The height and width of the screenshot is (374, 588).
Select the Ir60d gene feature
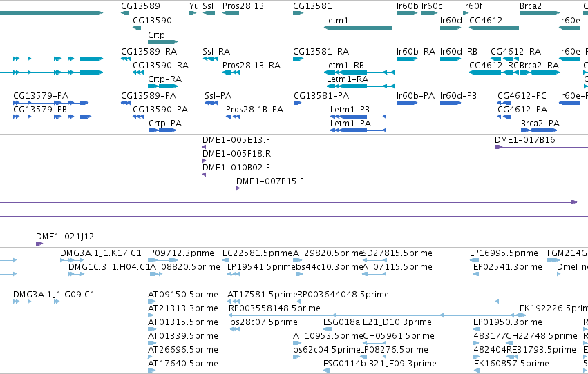[451, 28]
